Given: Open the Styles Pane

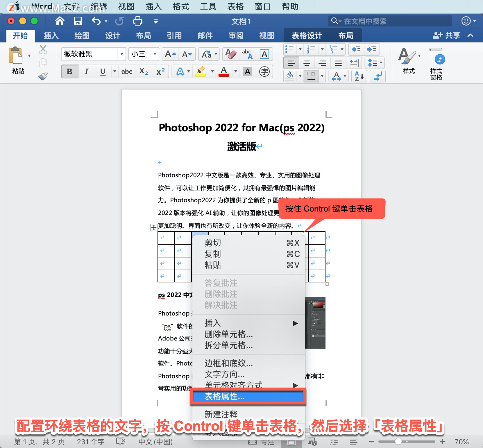Looking at the screenshot, I should (x=436, y=64).
